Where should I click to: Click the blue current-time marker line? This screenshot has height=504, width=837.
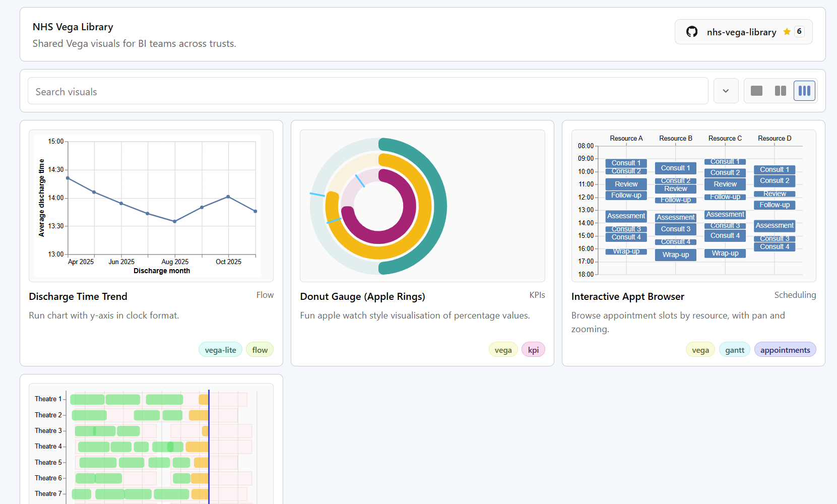pos(209,447)
